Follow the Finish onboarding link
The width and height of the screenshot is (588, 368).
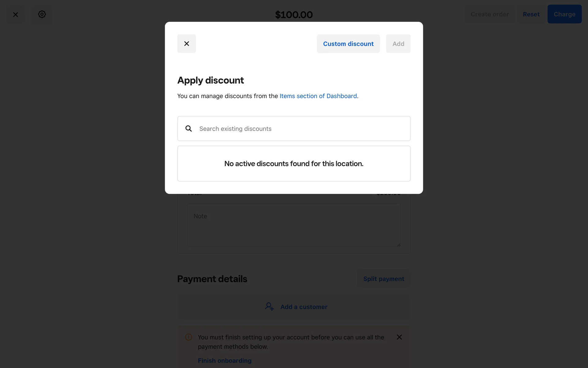(224, 361)
